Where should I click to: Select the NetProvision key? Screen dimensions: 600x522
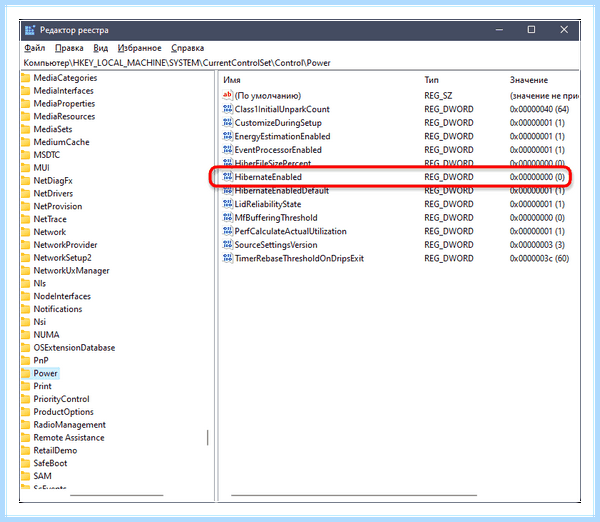click(x=58, y=206)
